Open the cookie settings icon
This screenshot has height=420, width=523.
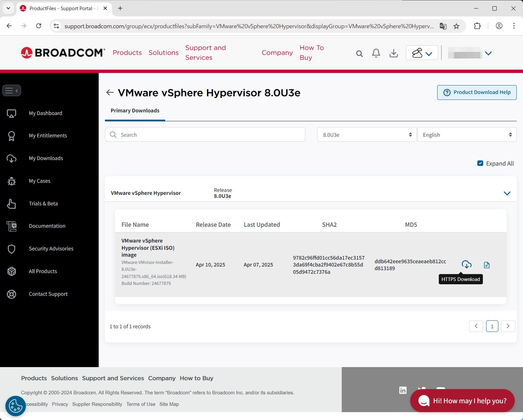pos(15,406)
